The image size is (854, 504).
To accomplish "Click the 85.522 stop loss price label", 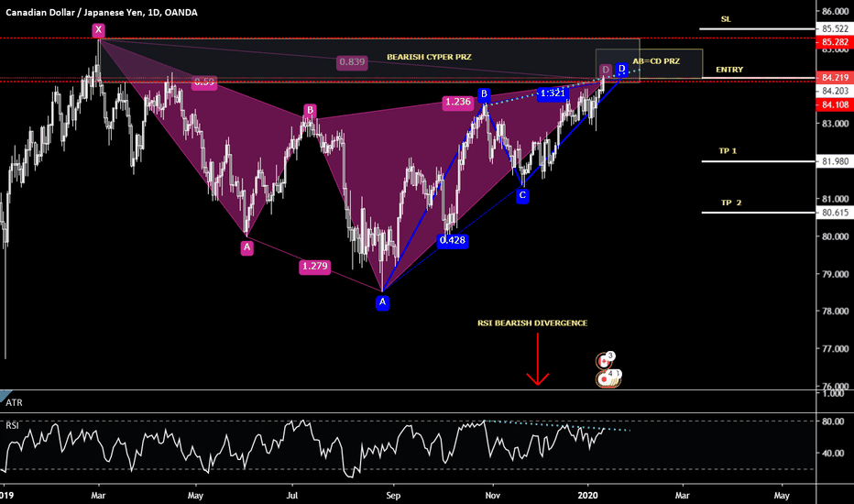I will (833, 29).
